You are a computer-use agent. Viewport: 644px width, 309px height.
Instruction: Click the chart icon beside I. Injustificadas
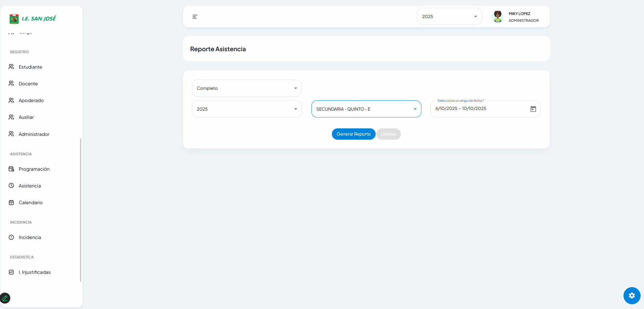point(11,272)
